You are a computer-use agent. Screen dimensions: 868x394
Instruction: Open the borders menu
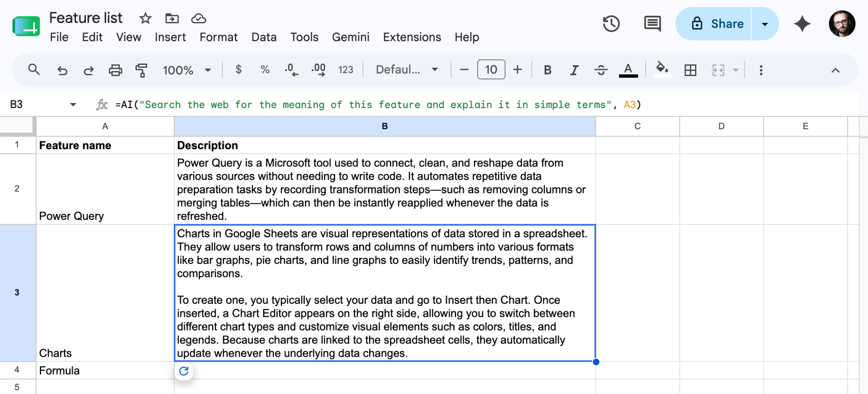coord(690,70)
